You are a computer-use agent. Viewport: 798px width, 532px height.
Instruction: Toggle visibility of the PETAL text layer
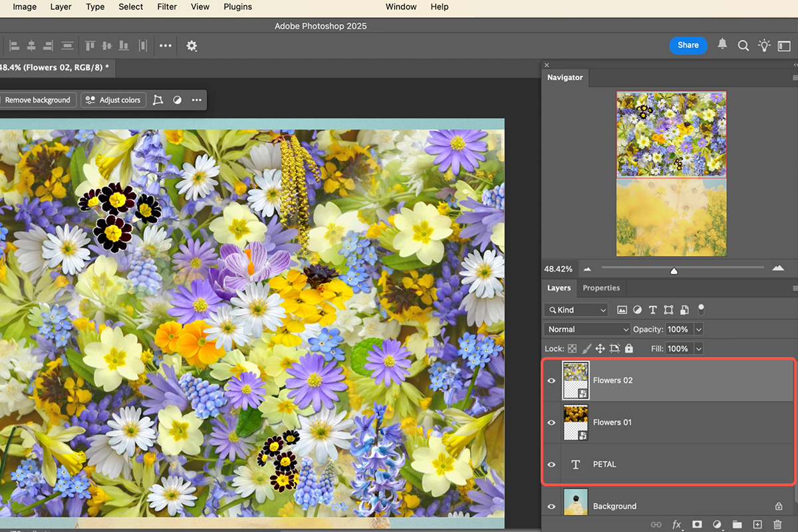[551, 464]
